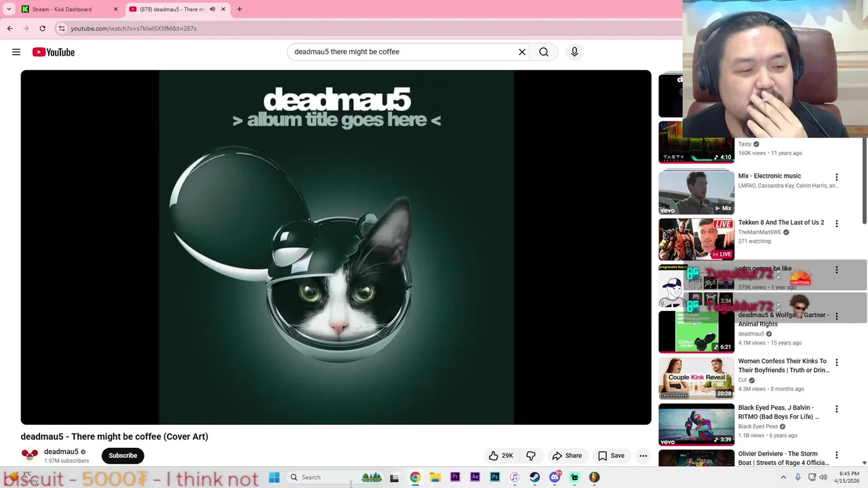This screenshot has height=488, width=868.
Task: Show hidden system tray icons
Action: point(783,477)
